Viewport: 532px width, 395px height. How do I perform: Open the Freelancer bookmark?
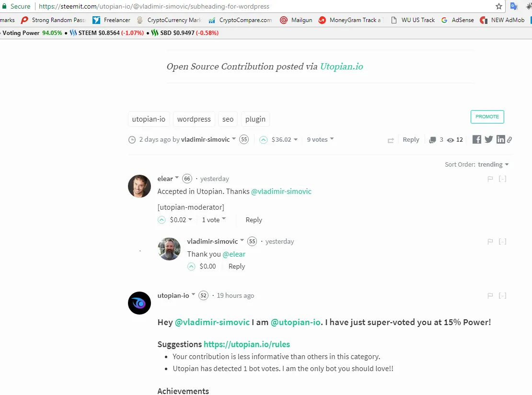click(111, 20)
